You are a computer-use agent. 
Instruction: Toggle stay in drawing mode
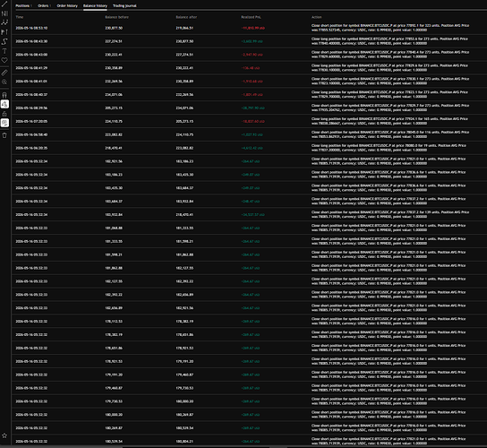[4, 104]
